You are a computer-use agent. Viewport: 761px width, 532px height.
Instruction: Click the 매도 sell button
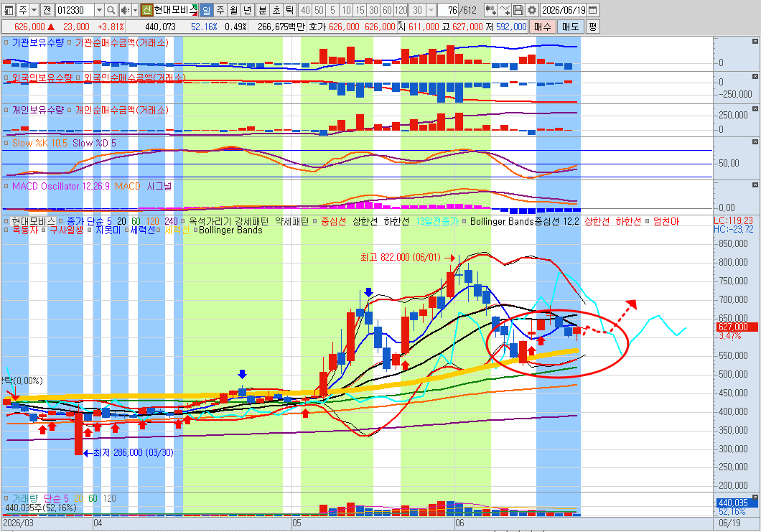[x=570, y=27]
